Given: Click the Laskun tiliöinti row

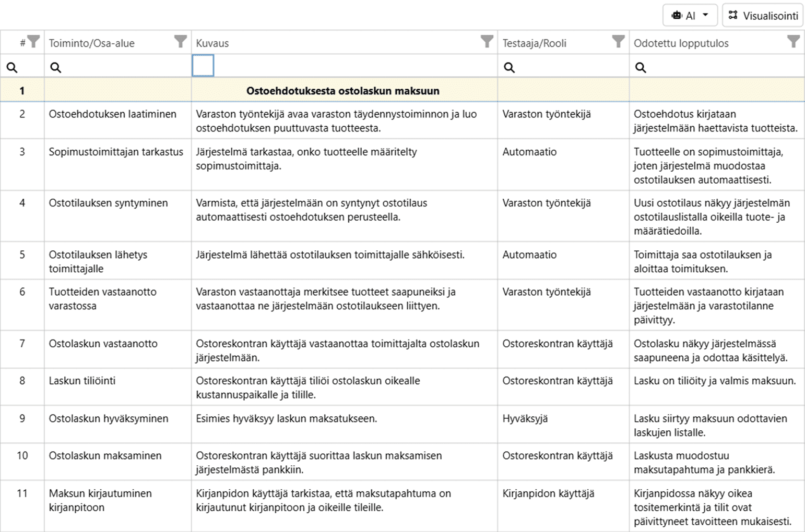Looking at the screenshot, I should (x=82, y=381).
